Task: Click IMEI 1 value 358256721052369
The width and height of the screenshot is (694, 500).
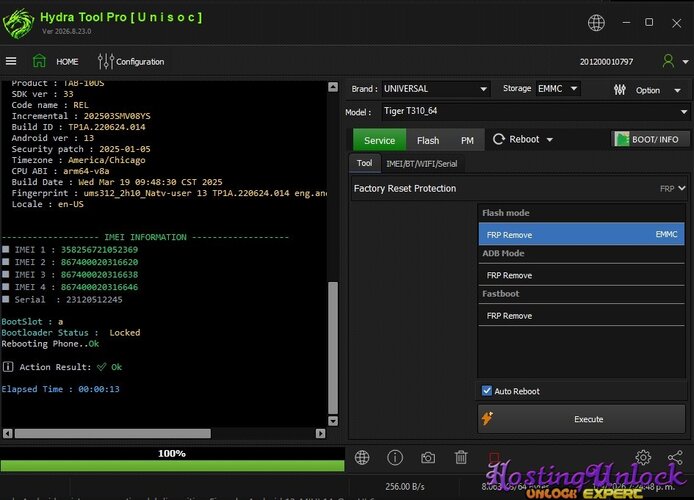Action: point(99,250)
